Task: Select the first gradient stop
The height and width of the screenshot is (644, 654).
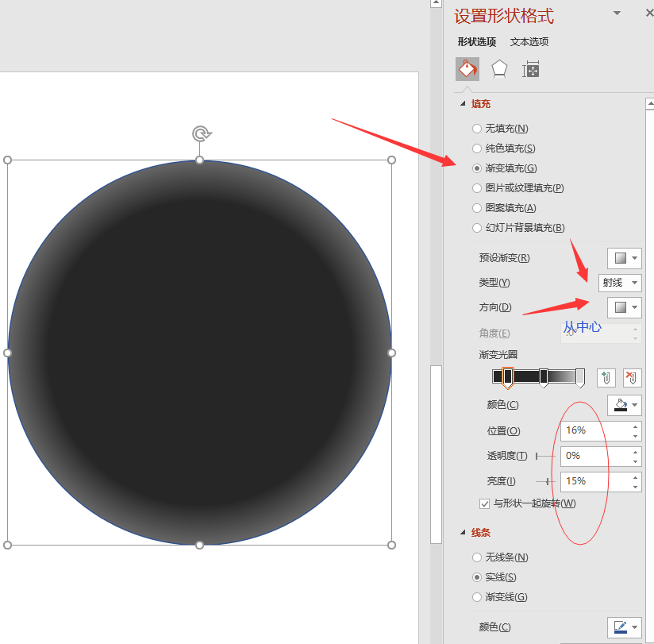Action: 508,378
